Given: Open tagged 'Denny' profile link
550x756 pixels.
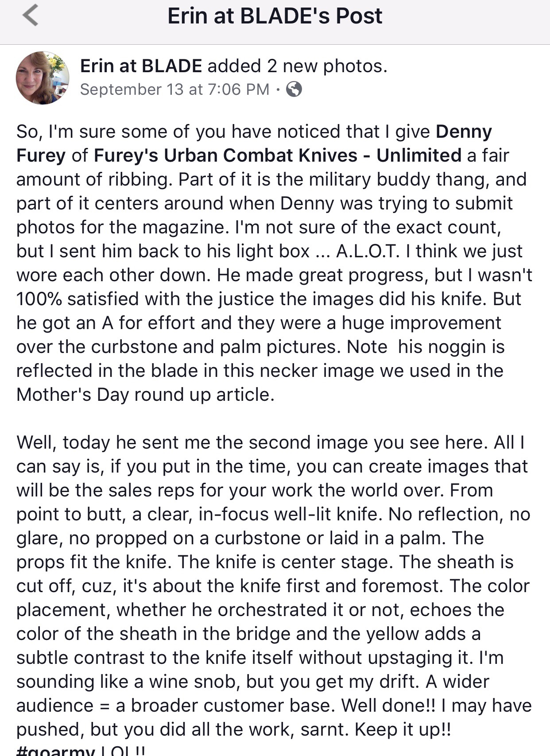Looking at the screenshot, I should click(464, 132).
